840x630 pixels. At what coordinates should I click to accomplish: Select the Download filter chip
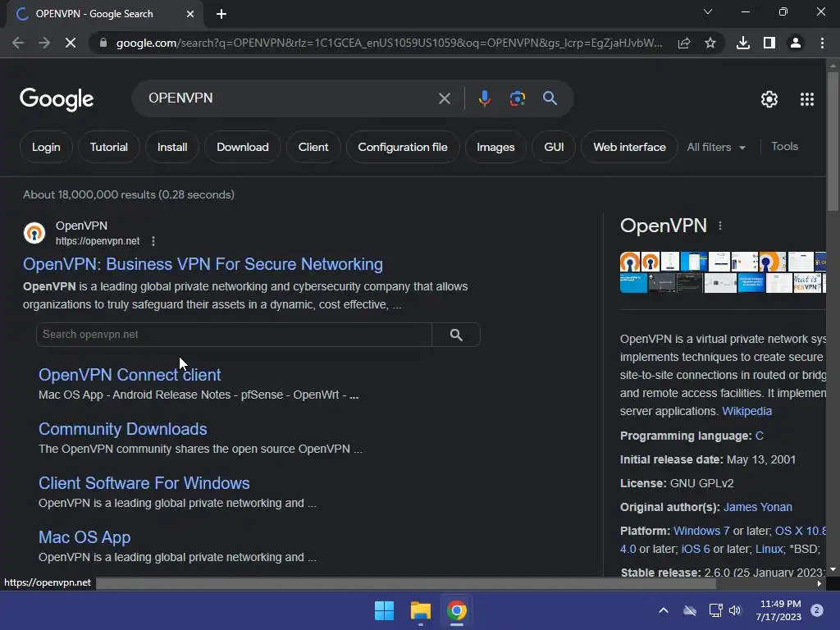243,147
